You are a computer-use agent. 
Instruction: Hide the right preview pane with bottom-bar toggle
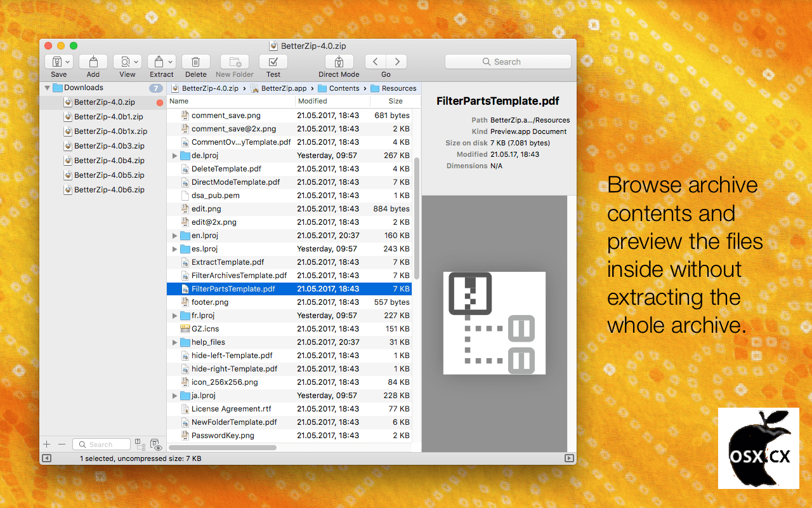(569, 458)
